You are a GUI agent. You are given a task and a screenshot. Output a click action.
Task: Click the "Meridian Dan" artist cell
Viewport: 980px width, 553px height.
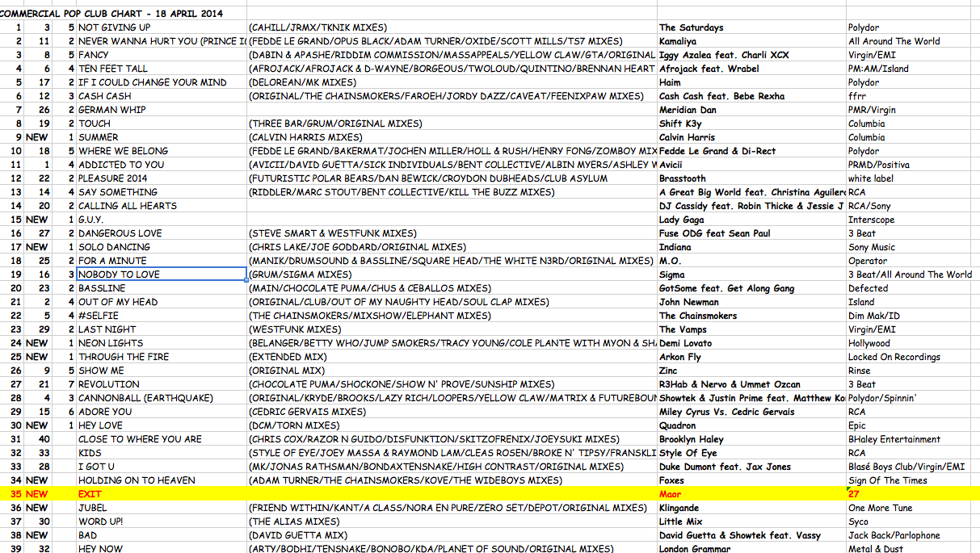click(688, 110)
